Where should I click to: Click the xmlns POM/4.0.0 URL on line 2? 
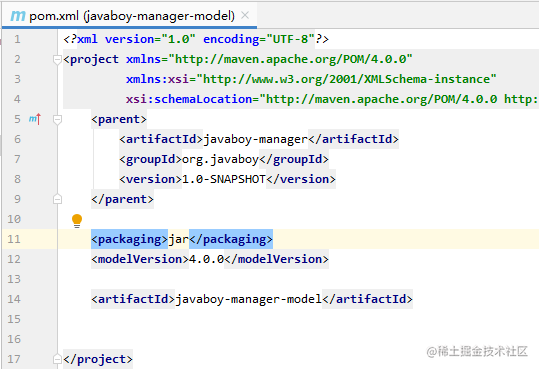point(290,59)
